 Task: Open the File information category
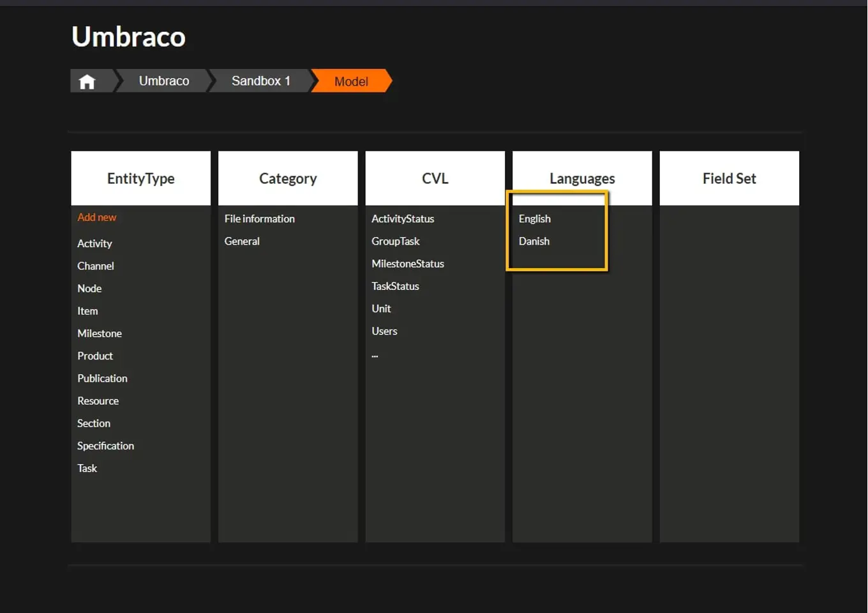pyautogui.click(x=260, y=218)
